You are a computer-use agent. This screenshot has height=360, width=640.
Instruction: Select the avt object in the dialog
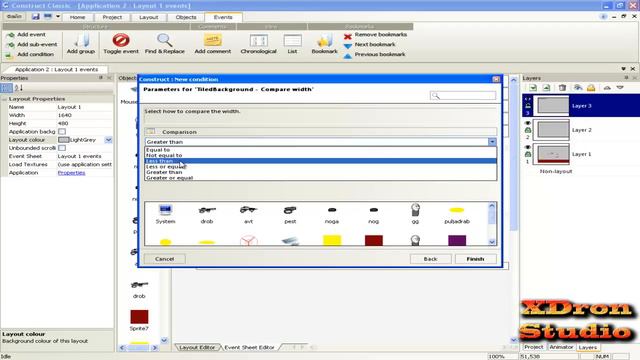(249, 214)
